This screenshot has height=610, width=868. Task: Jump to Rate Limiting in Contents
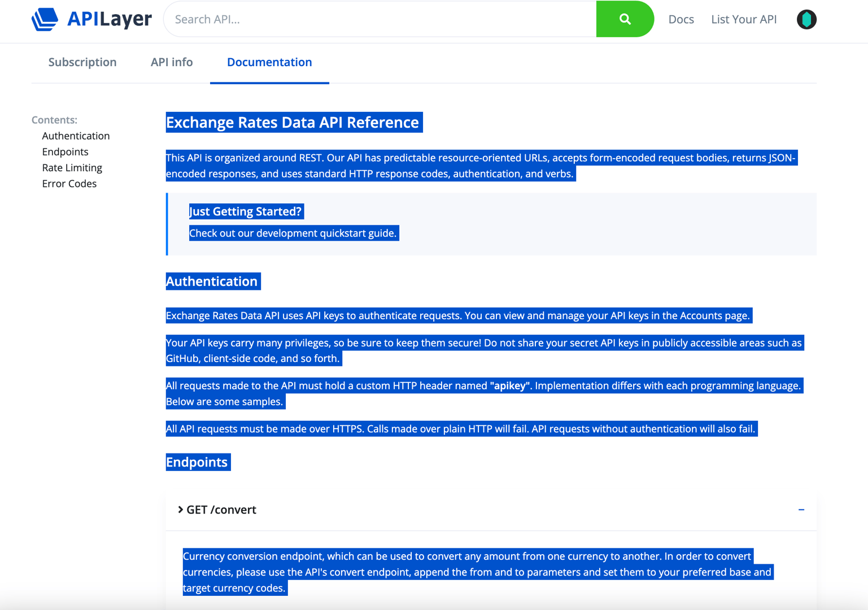pos(72,168)
